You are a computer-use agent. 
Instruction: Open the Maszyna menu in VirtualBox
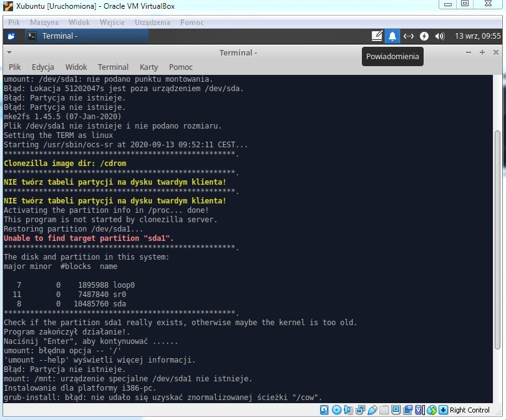tap(44, 22)
